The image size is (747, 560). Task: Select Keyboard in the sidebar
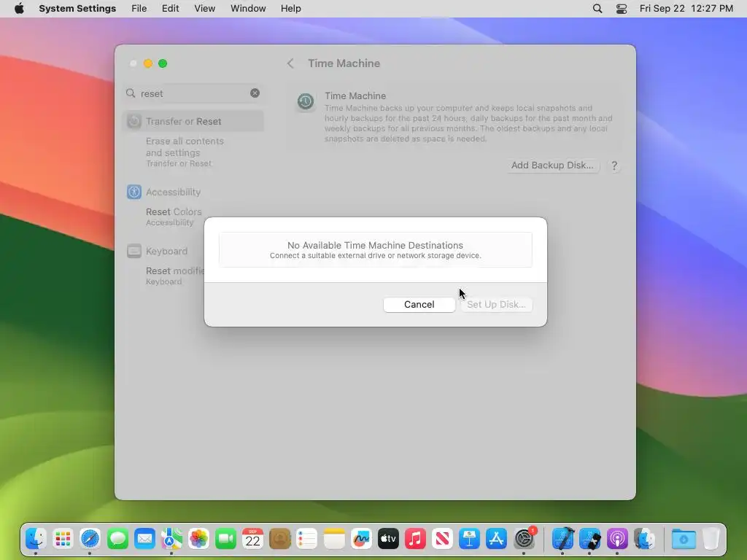(x=193, y=251)
